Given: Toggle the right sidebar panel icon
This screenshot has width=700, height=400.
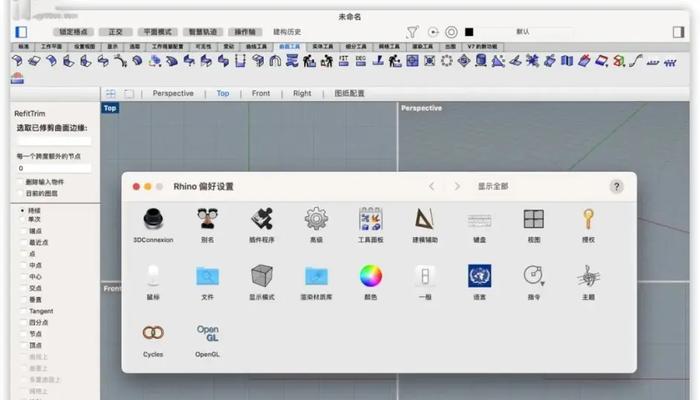Looking at the screenshot, I should coord(678,32).
